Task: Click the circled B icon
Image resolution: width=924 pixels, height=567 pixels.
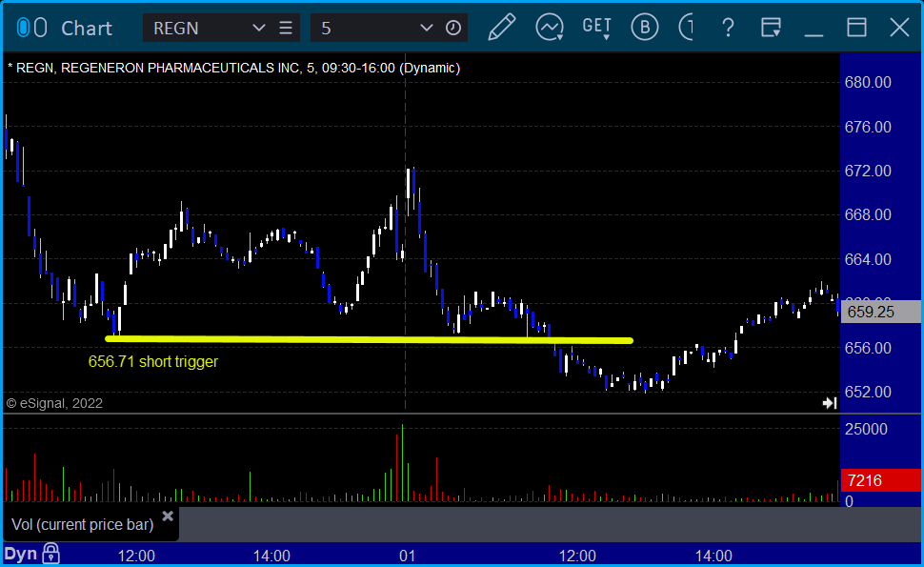Action: tap(644, 27)
